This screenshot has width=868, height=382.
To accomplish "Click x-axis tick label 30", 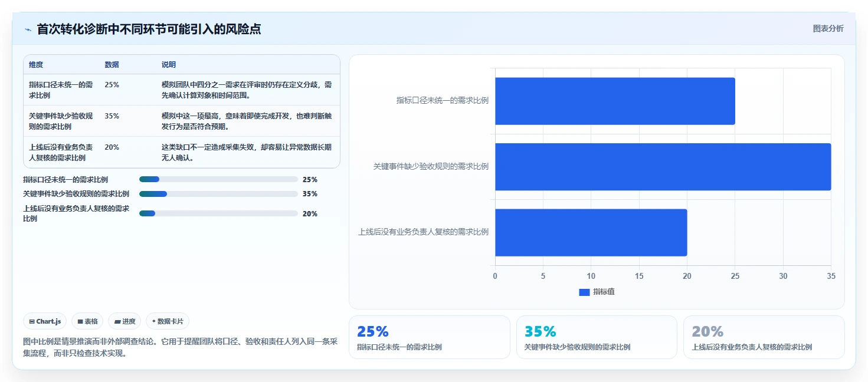I will (x=783, y=276).
